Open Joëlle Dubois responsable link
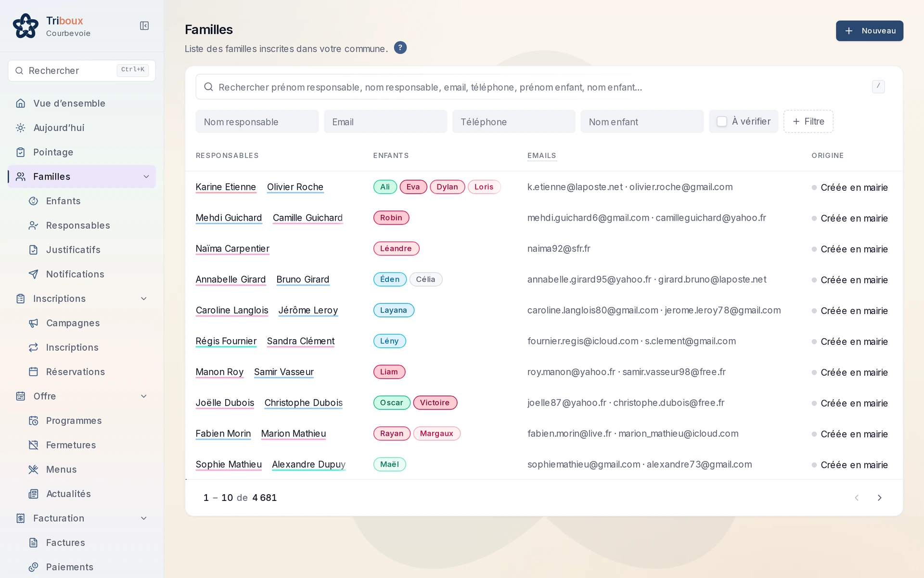This screenshot has width=924, height=578. (x=225, y=403)
